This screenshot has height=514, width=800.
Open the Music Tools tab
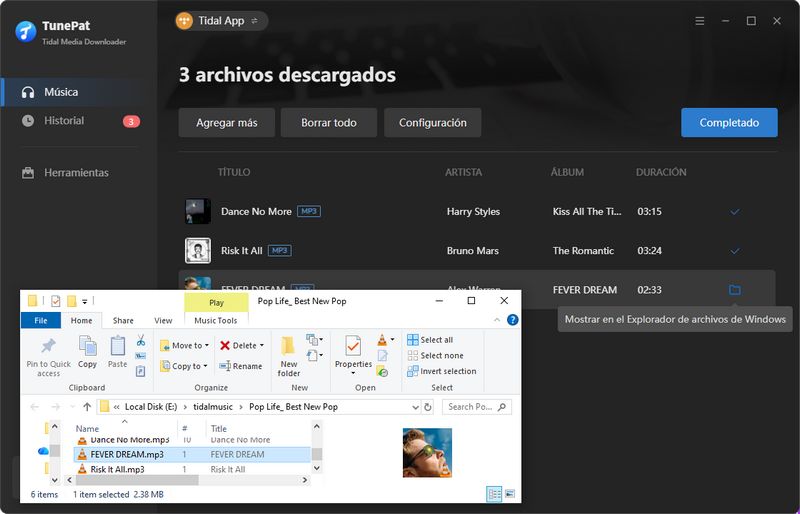[216, 321]
